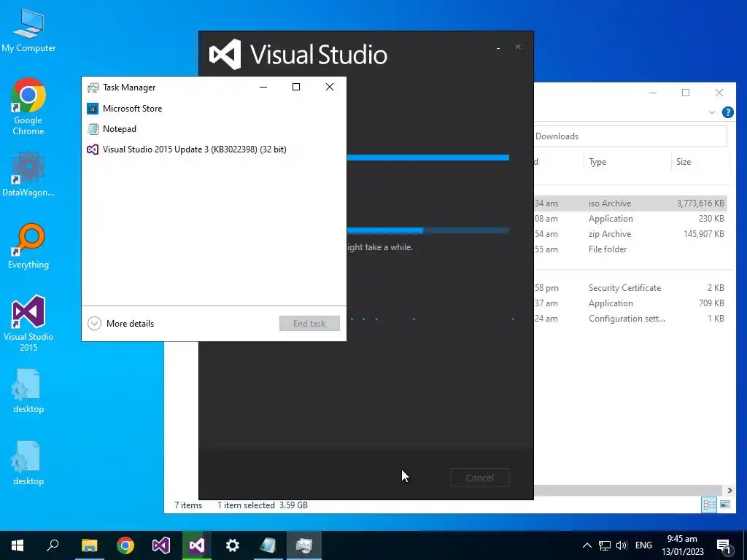Viewport: 747px width, 560px height.
Task: Click Explorer horizontal scrollbar right arrow
Action: tap(729, 490)
